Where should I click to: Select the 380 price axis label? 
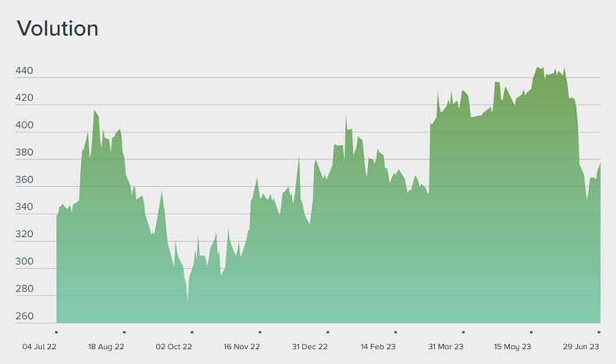[24, 153]
